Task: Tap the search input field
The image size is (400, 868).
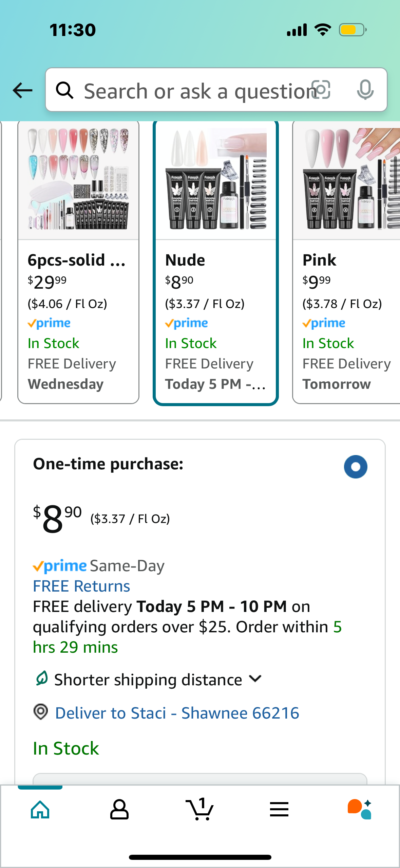Action: click(197, 91)
